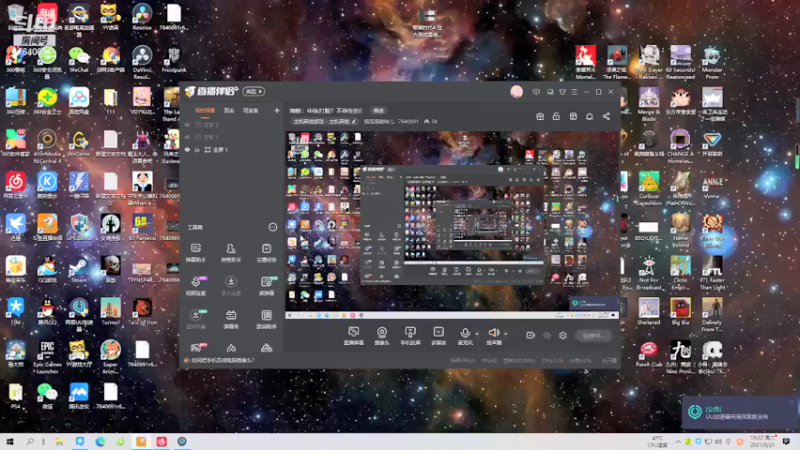Click the skin shirt icon in title bar

[x=562, y=92]
